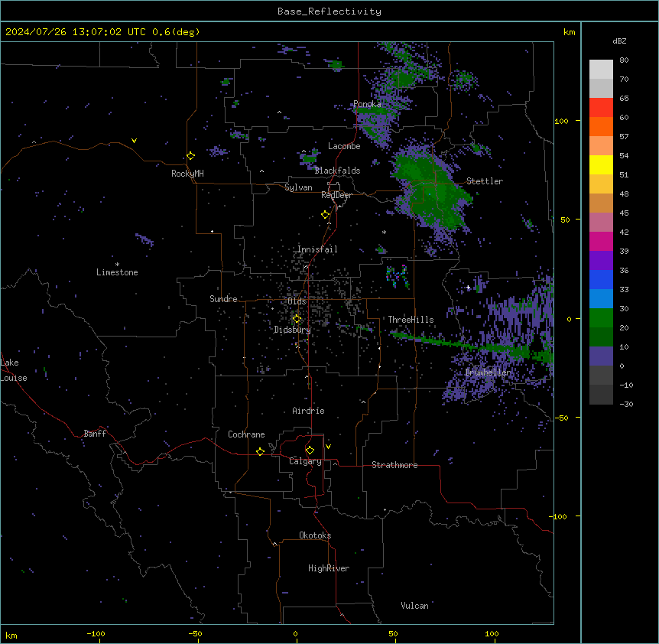Select the orange 57-60 dBZ legend band
The height and width of the screenshot is (644, 659).
click(x=601, y=126)
